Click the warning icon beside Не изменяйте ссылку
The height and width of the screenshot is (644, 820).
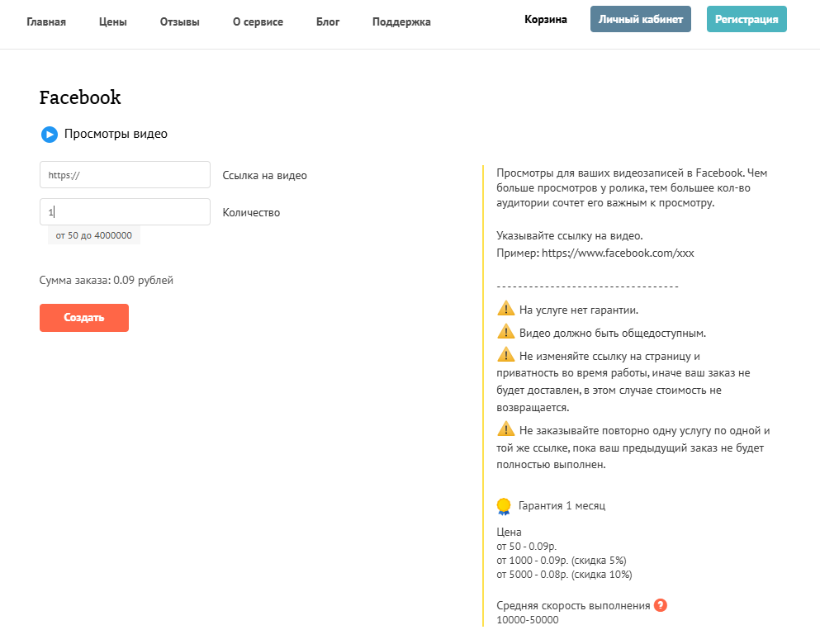click(505, 354)
